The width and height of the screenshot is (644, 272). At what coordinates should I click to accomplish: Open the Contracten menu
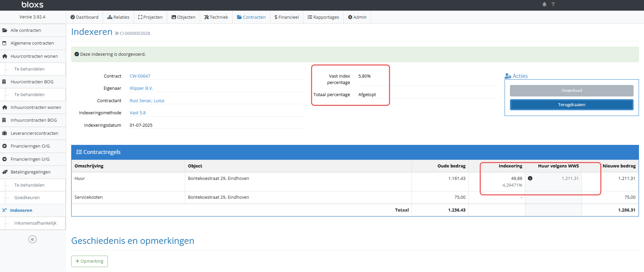251,17
